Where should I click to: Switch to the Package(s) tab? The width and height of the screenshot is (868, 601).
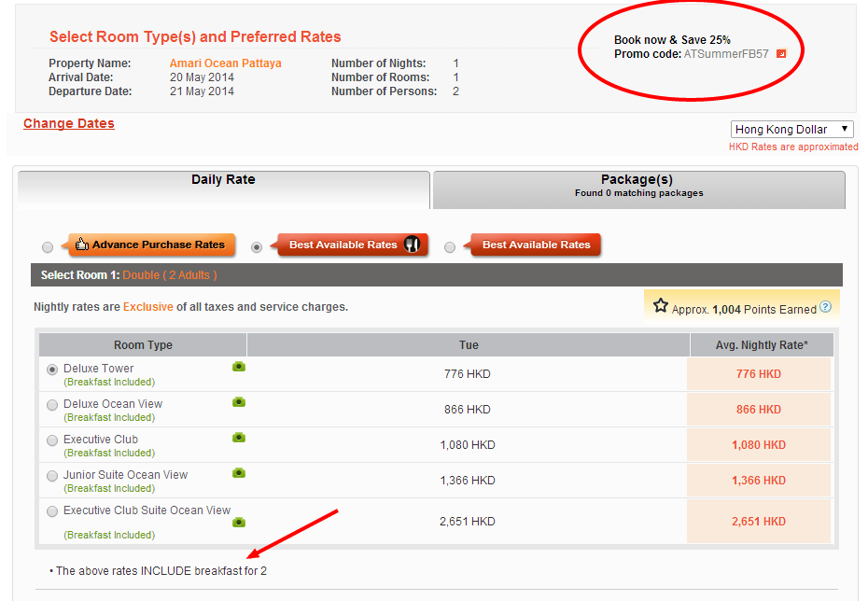[x=638, y=186]
